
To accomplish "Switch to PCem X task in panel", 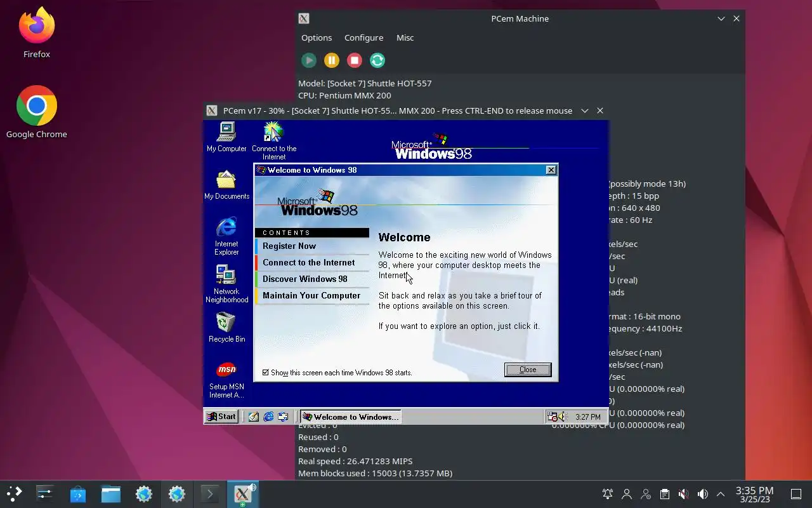I will 243,493.
